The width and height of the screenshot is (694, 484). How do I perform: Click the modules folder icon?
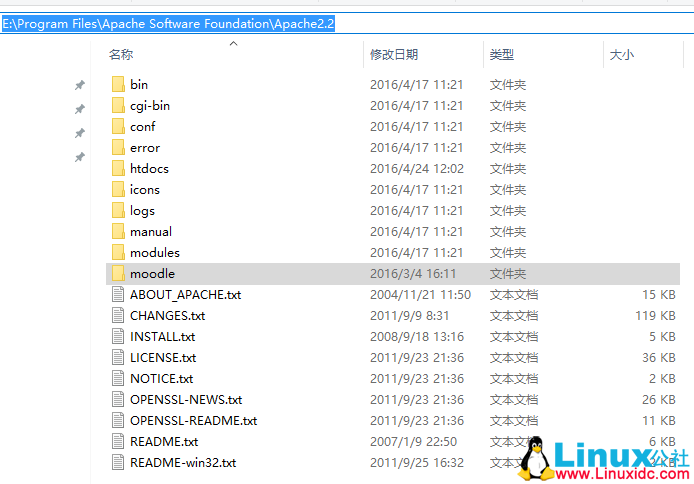[118, 252]
